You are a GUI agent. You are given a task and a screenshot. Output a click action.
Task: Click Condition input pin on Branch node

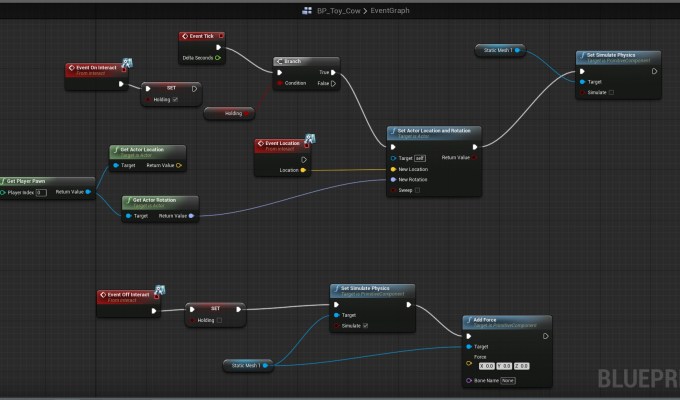coord(279,84)
